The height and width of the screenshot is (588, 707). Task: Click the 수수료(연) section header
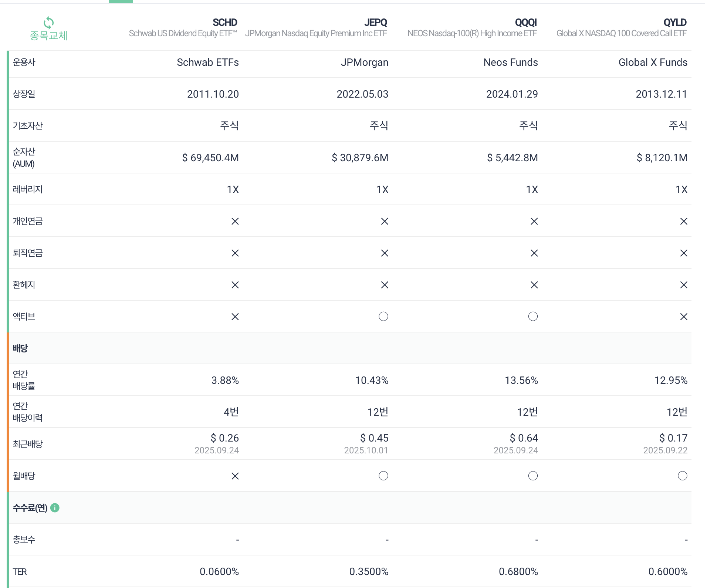click(30, 508)
